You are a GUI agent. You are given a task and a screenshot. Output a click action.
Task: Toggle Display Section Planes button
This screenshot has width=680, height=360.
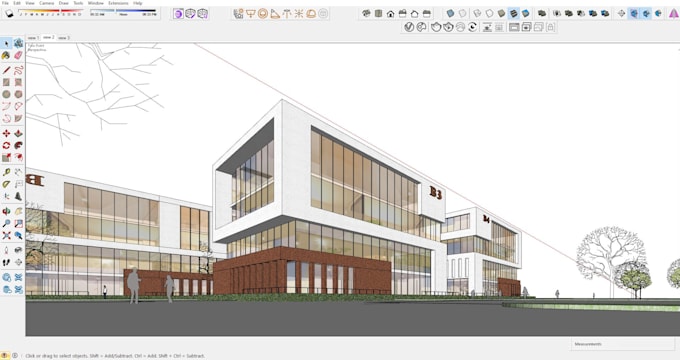(x=634, y=13)
